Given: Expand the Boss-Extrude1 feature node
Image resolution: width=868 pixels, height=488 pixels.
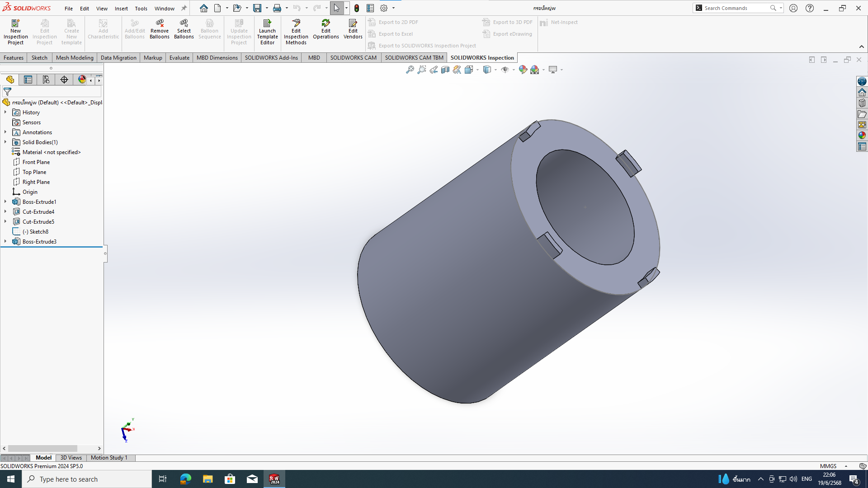Looking at the screenshot, I should (5, 202).
